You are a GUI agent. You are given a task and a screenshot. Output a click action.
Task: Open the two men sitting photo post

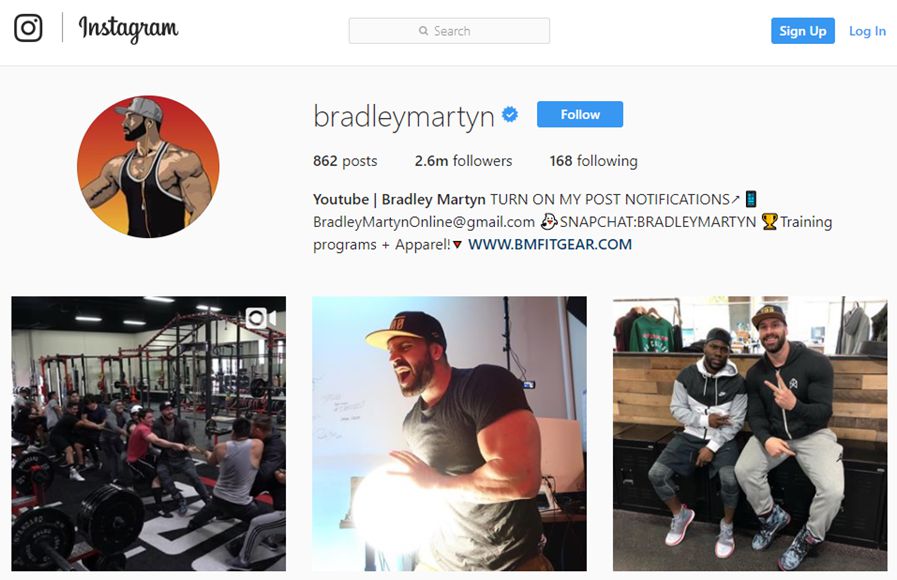click(x=750, y=433)
